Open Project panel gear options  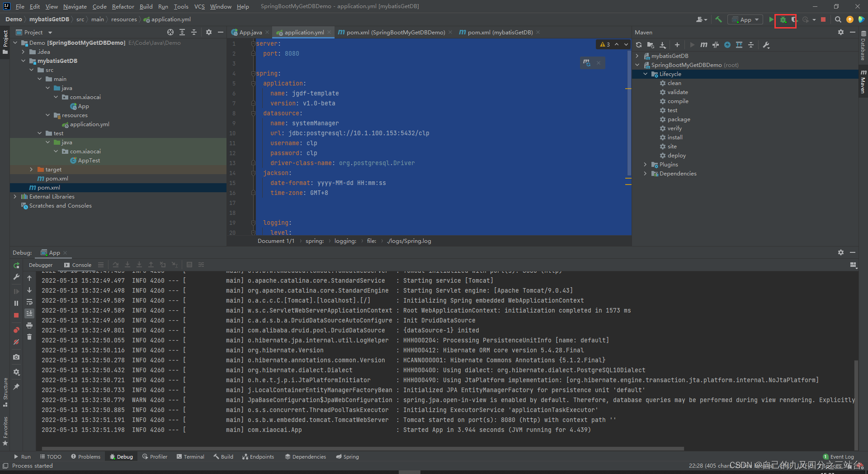tap(209, 32)
